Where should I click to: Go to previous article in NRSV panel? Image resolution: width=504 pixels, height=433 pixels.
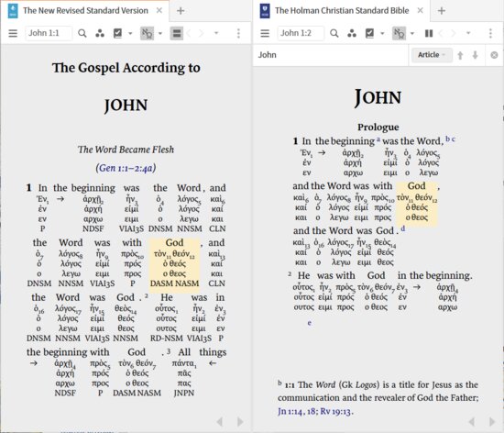[x=220, y=422]
